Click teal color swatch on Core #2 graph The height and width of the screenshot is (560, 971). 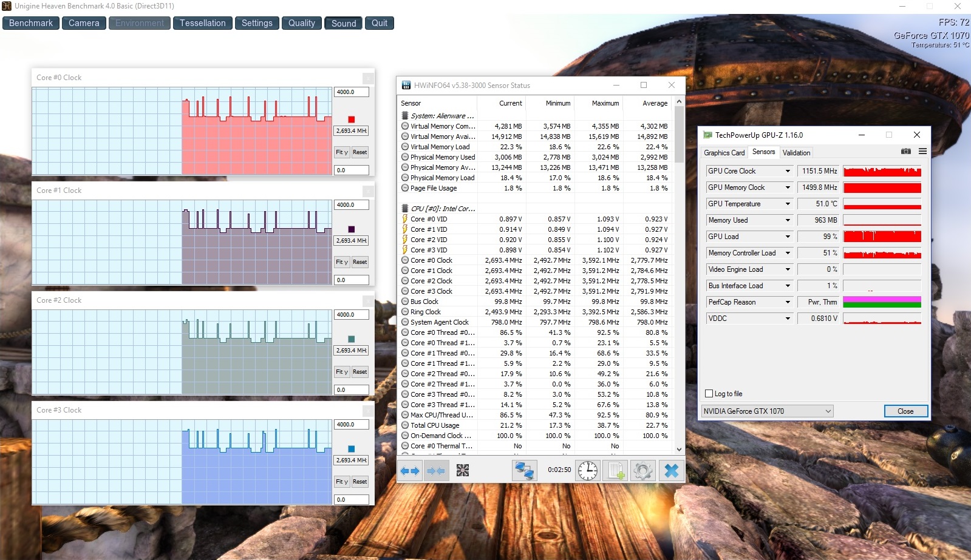click(x=351, y=339)
